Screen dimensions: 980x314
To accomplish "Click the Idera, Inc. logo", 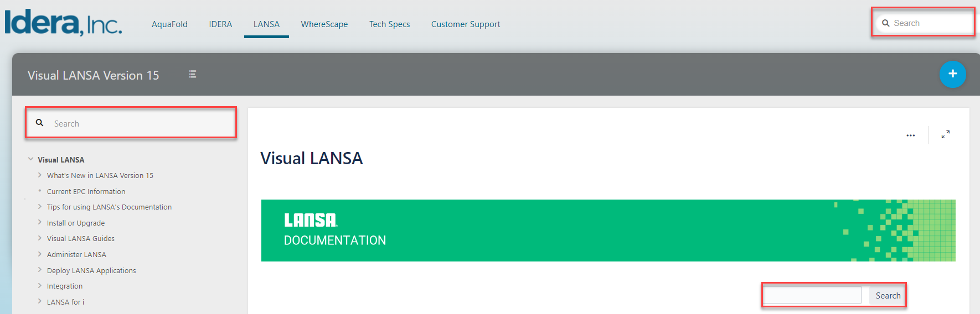I will click(x=63, y=23).
